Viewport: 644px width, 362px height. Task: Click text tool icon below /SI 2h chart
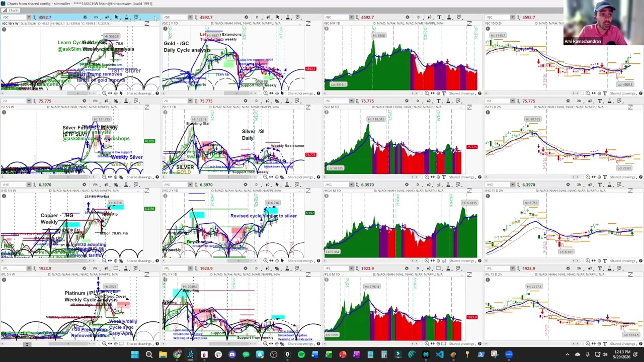605,177
